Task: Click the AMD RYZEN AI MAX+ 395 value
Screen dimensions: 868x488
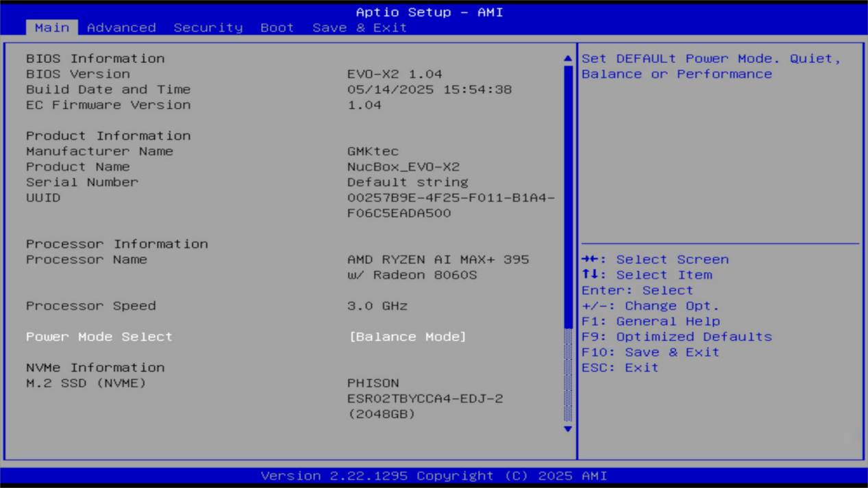Action: coord(438,259)
